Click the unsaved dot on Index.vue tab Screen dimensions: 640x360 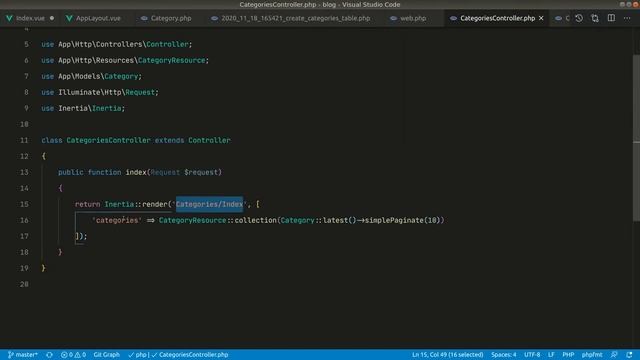[x=52, y=18]
